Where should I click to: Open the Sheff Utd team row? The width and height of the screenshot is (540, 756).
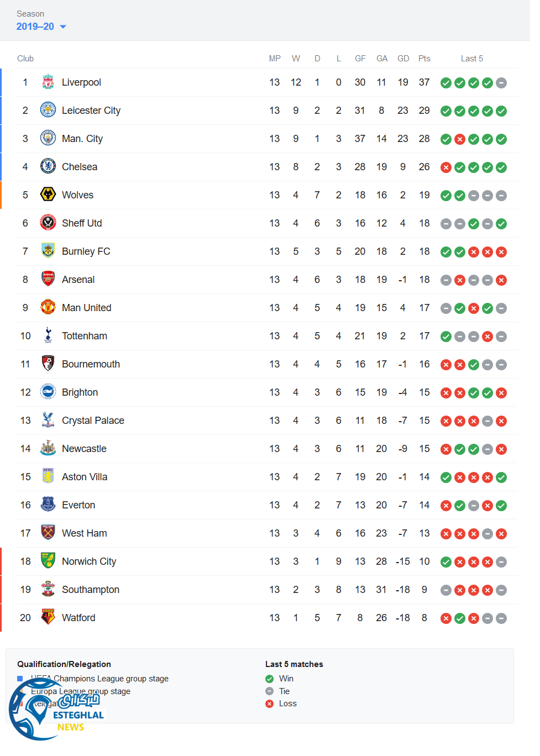[82, 223]
